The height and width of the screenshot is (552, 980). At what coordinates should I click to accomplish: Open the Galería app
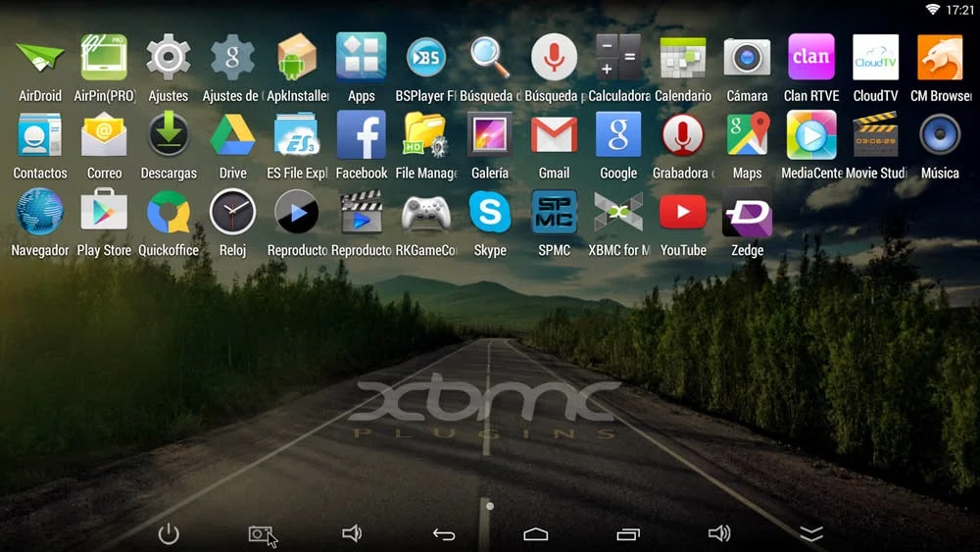[x=490, y=134]
